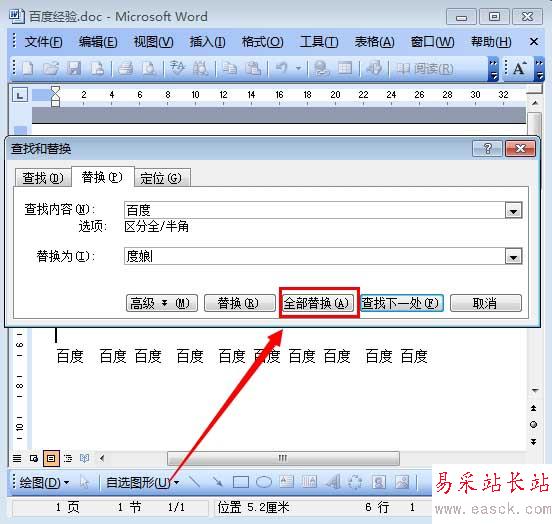Click the 取消 button
The width and height of the screenshot is (552, 524).
tap(485, 303)
